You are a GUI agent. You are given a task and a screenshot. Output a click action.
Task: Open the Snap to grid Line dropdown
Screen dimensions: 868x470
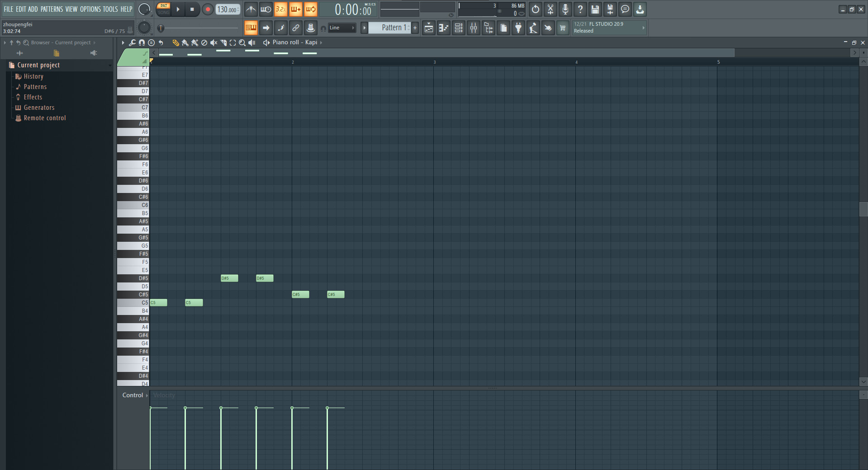[342, 28]
